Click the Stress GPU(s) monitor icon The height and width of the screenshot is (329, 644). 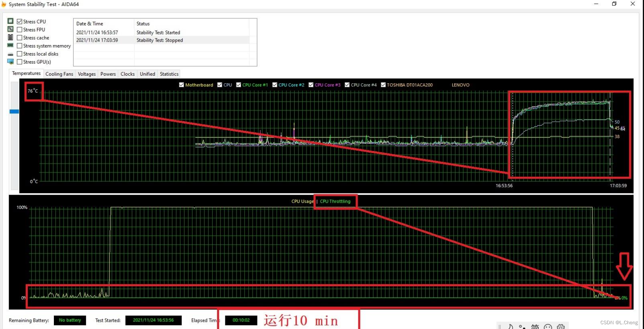[10, 61]
